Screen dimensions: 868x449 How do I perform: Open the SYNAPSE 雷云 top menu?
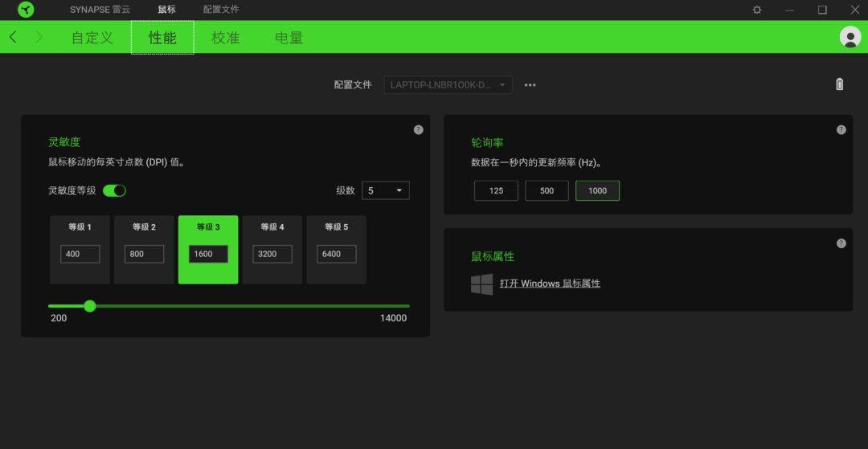coord(100,10)
